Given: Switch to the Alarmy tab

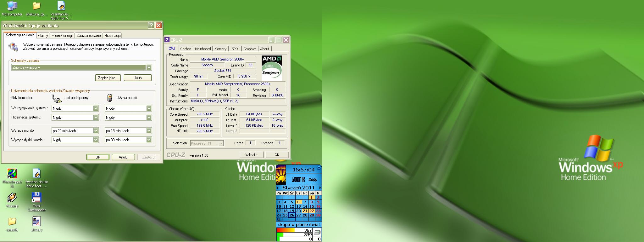Looking at the screenshot, I should (x=43, y=36).
